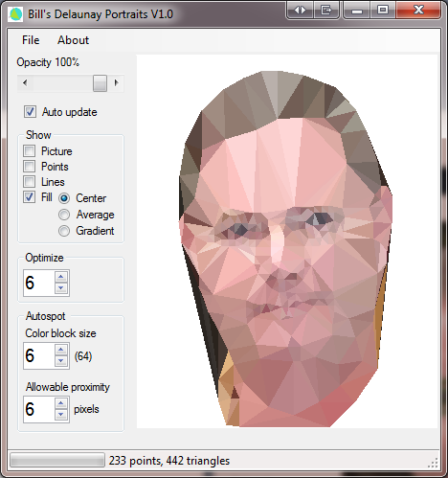
Task: Uncheck the Auto update checkbox
Action: [x=30, y=112]
